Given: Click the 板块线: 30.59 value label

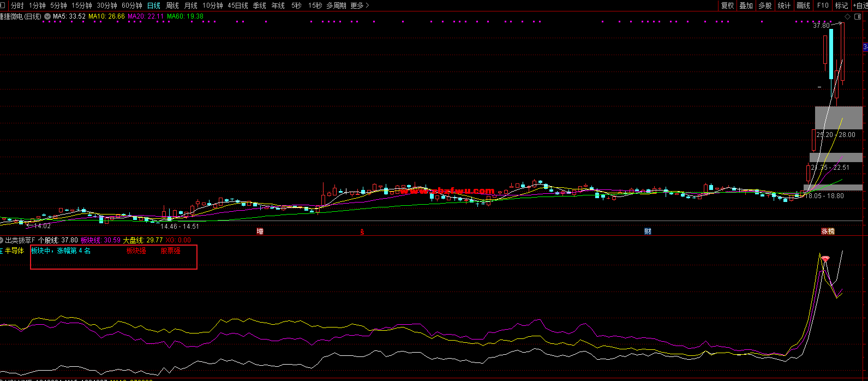Looking at the screenshot, I should (101, 240).
